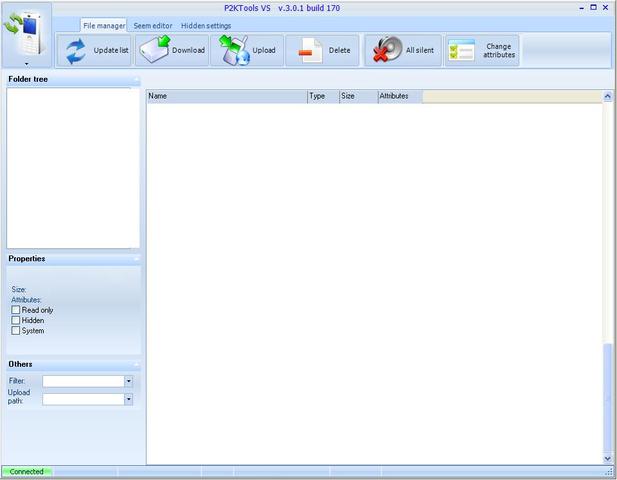
Task: Enable the Read only checkbox
Action: point(16,310)
